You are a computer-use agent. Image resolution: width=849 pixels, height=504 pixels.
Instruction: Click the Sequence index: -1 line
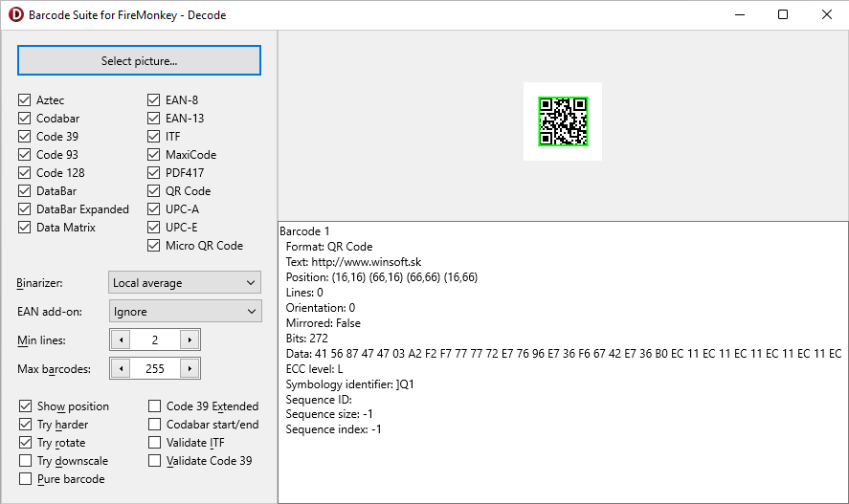(x=333, y=428)
